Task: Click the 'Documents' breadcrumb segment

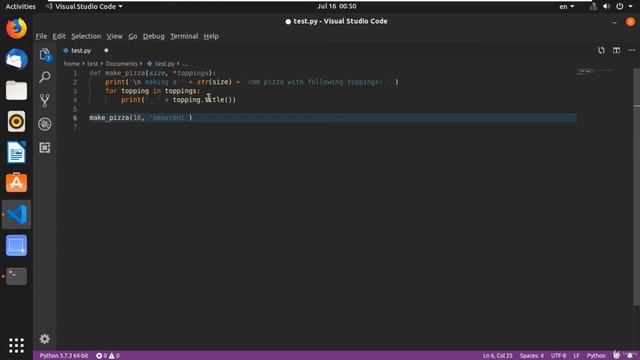Action: (x=122, y=64)
